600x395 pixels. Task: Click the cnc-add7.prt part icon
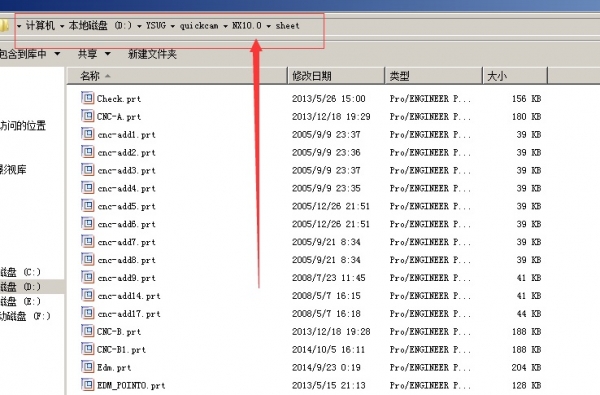88,242
